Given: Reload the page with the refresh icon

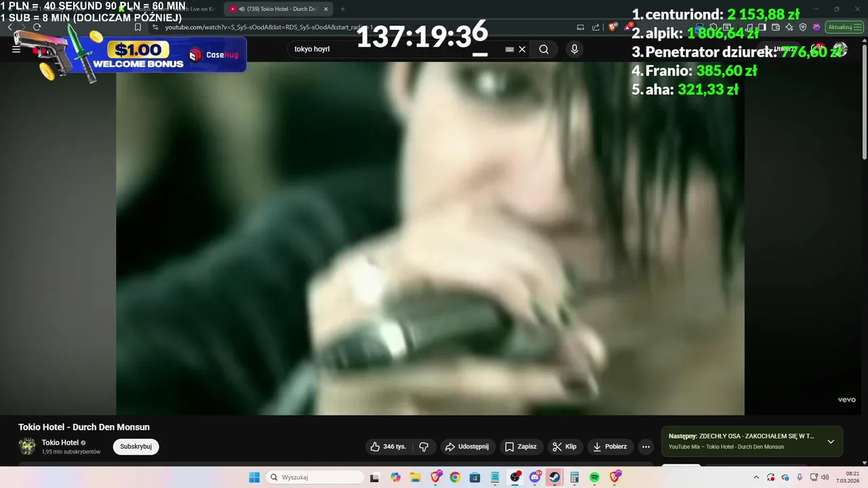Looking at the screenshot, I should pos(37,27).
